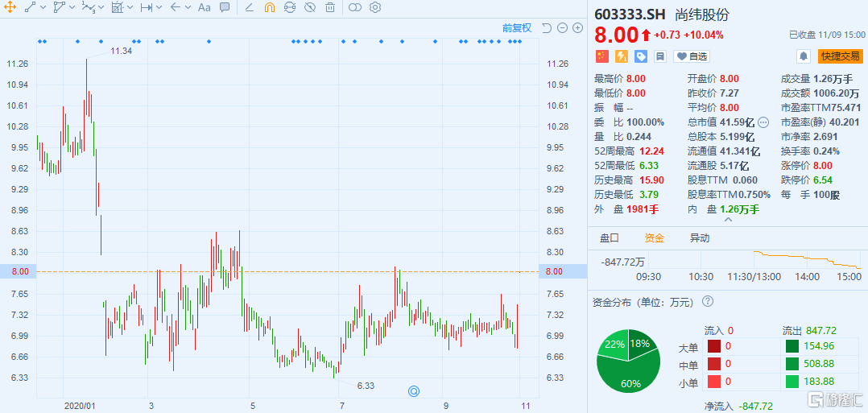Expand the arrow marker tool dropdown
Image resolution: width=868 pixels, height=413 pixels.
(188, 8)
